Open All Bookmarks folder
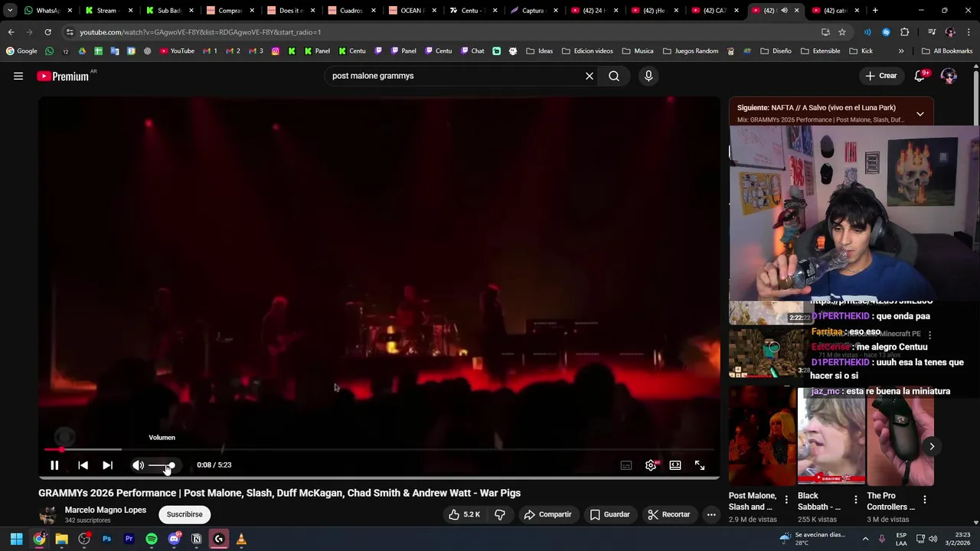The width and height of the screenshot is (980, 551). pos(947,51)
